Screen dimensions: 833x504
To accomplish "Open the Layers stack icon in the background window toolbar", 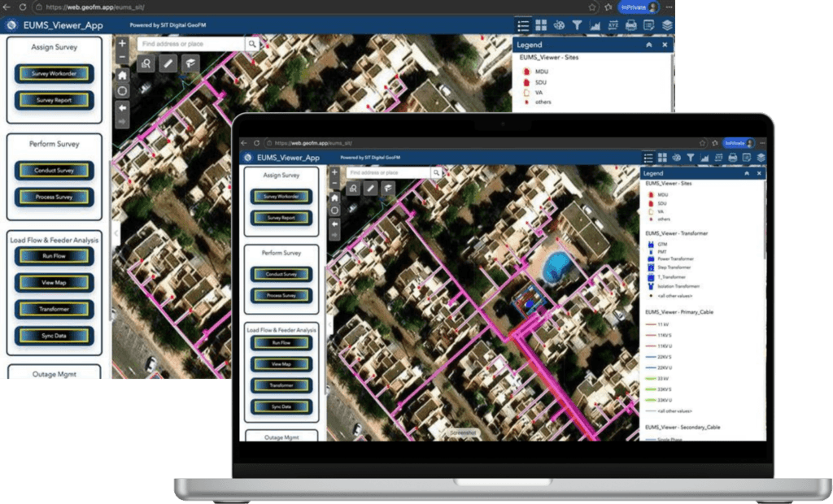I will tap(667, 25).
